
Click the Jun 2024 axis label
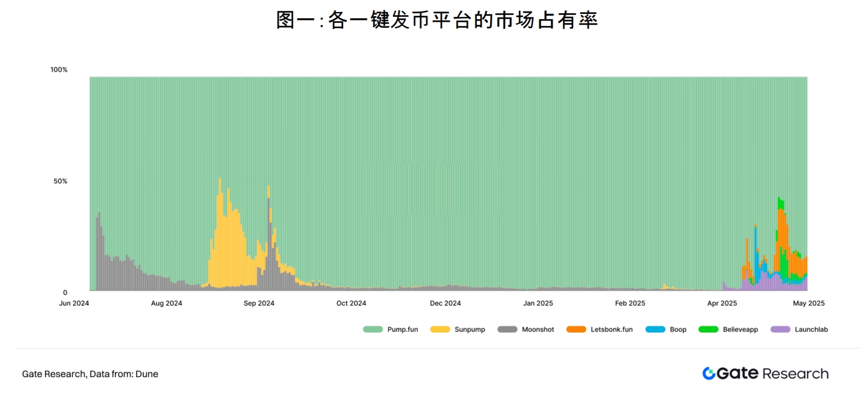[74, 304]
